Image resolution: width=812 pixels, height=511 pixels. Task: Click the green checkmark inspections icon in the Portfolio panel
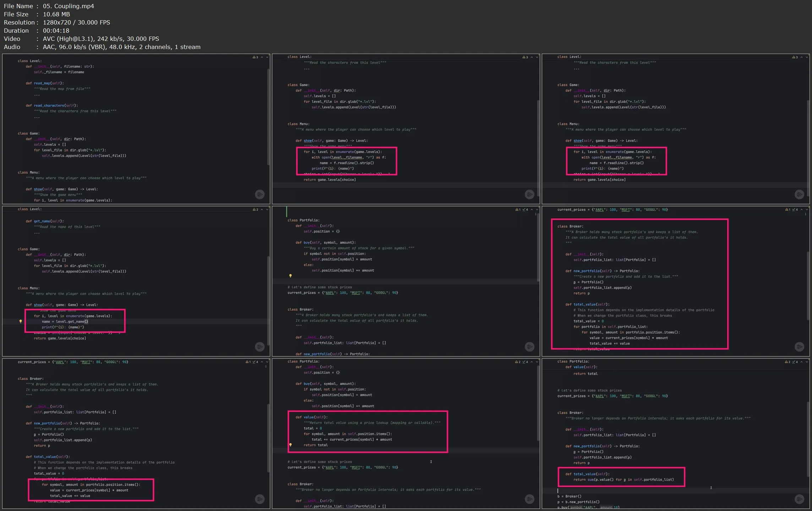[524, 210]
